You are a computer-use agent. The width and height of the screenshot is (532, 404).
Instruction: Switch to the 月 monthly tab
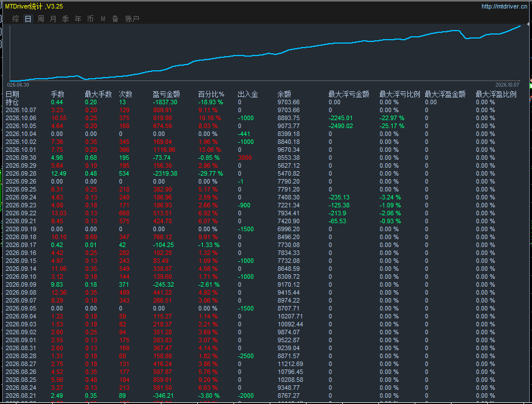click(x=53, y=19)
